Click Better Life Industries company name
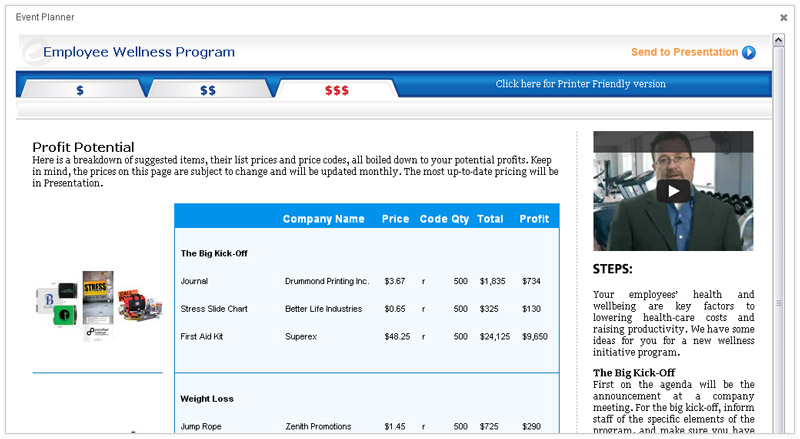The width and height of the screenshot is (800, 439). tap(323, 309)
